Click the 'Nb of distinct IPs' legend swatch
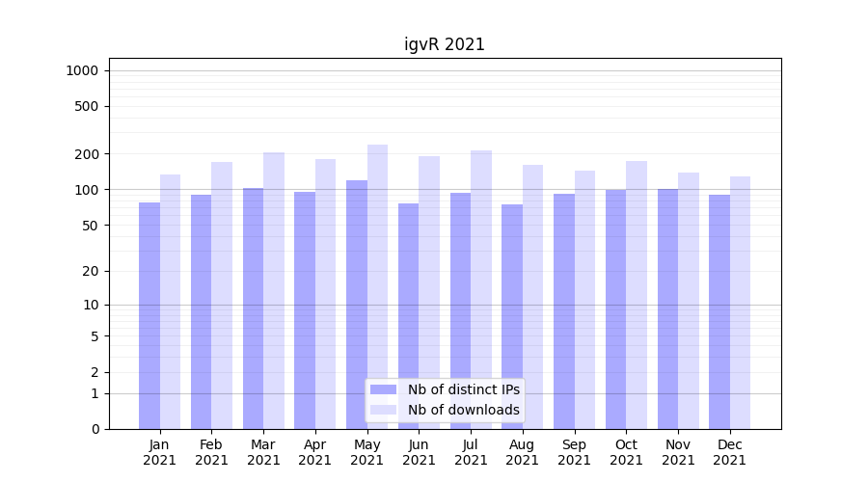 point(383,389)
